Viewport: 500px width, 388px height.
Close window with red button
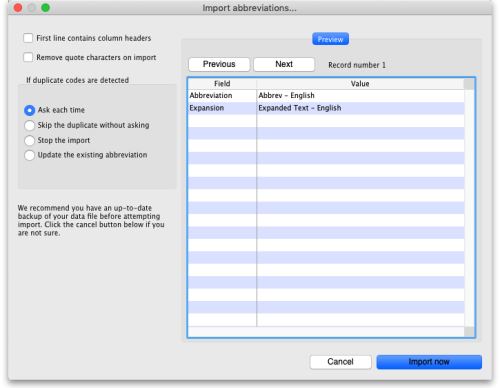tap(18, 8)
